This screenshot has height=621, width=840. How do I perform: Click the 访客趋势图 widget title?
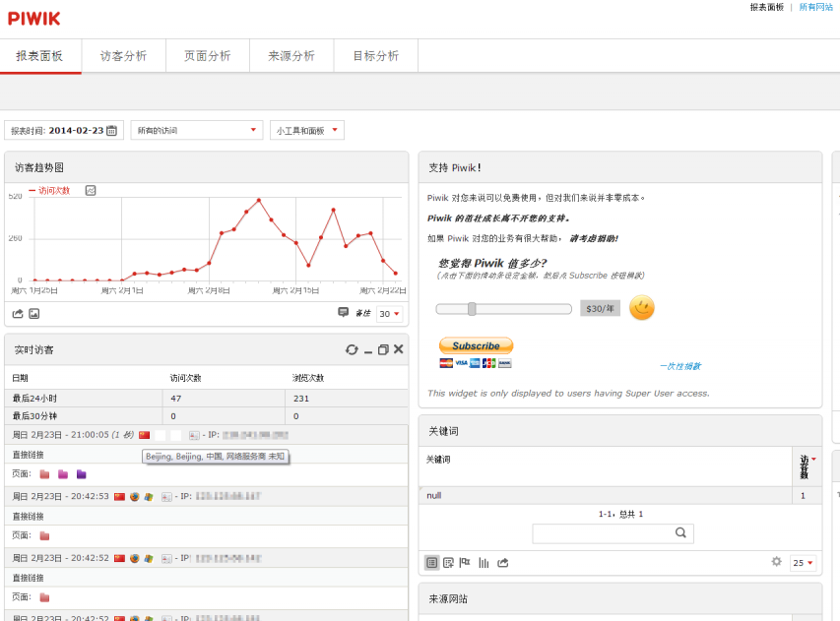pos(39,167)
